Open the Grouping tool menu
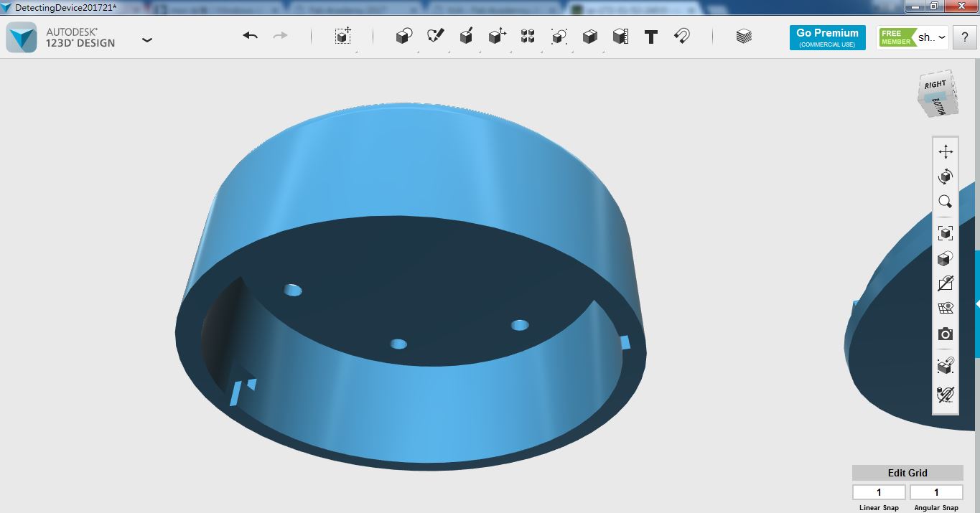This screenshot has width=980, height=513. coord(559,36)
